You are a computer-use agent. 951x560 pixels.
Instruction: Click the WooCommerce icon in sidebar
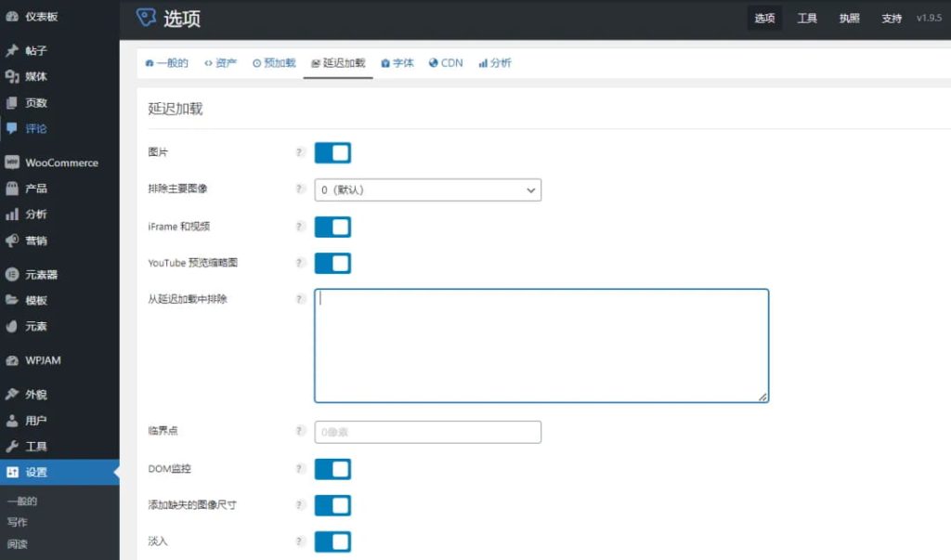click(12, 163)
